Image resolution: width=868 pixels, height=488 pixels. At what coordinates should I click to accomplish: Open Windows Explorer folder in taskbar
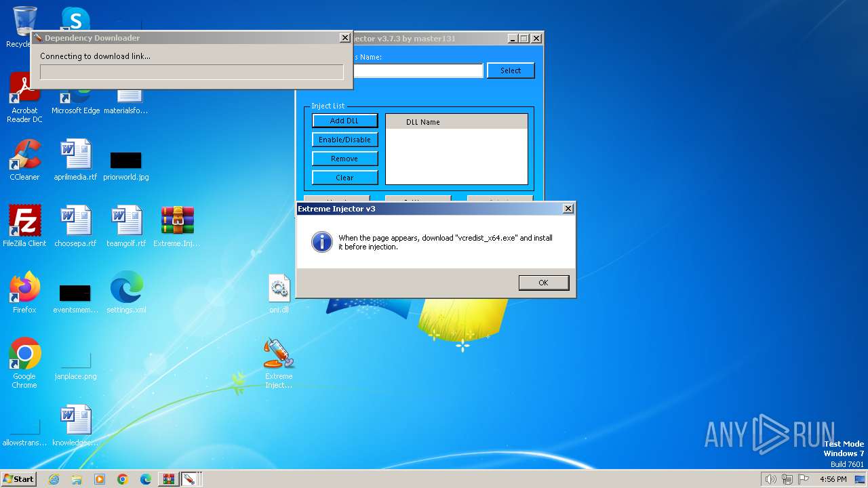coord(77,479)
